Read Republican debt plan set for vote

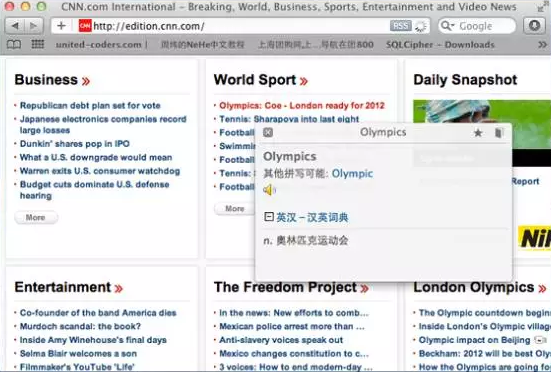pos(90,105)
